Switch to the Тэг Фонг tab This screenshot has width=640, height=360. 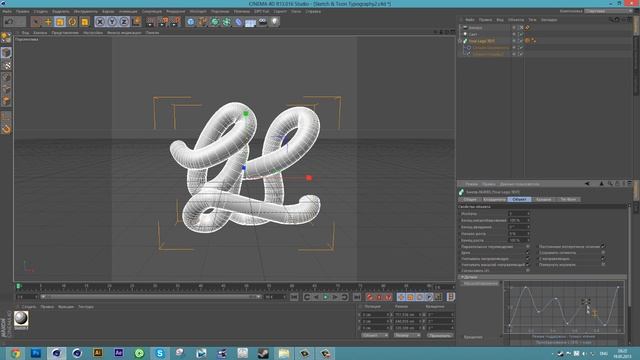point(568,199)
